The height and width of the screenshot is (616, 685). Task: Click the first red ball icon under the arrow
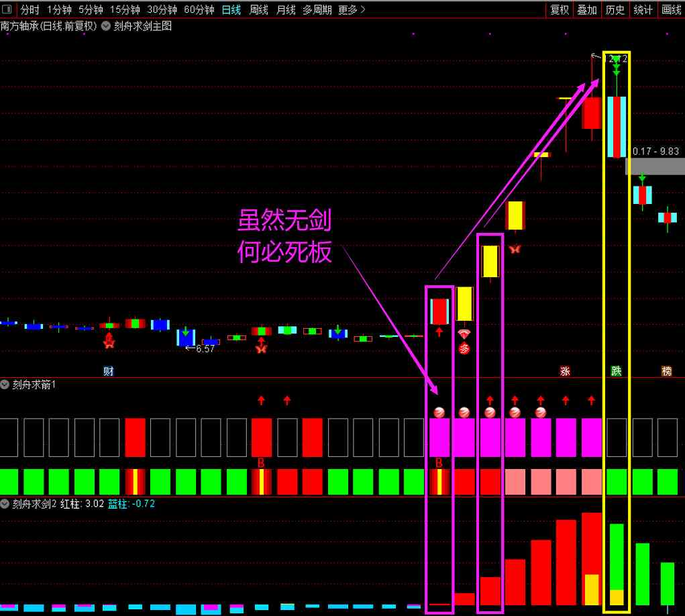(439, 412)
